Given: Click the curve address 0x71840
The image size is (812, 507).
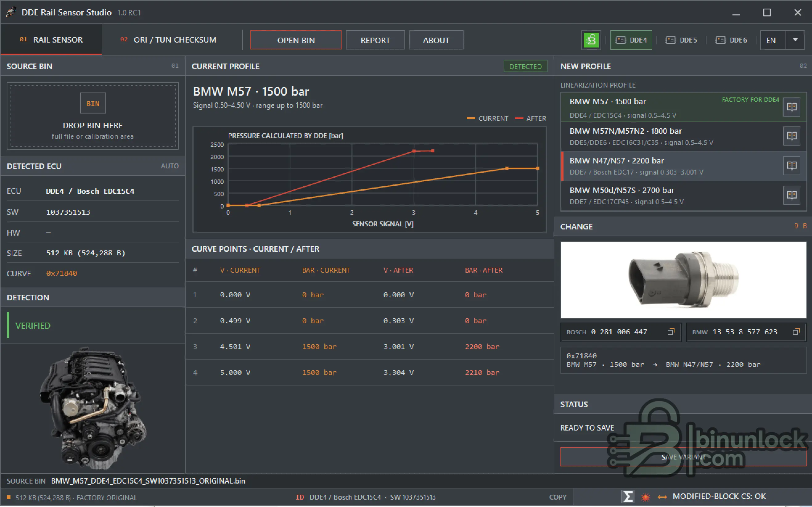Looking at the screenshot, I should [x=62, y=273].
